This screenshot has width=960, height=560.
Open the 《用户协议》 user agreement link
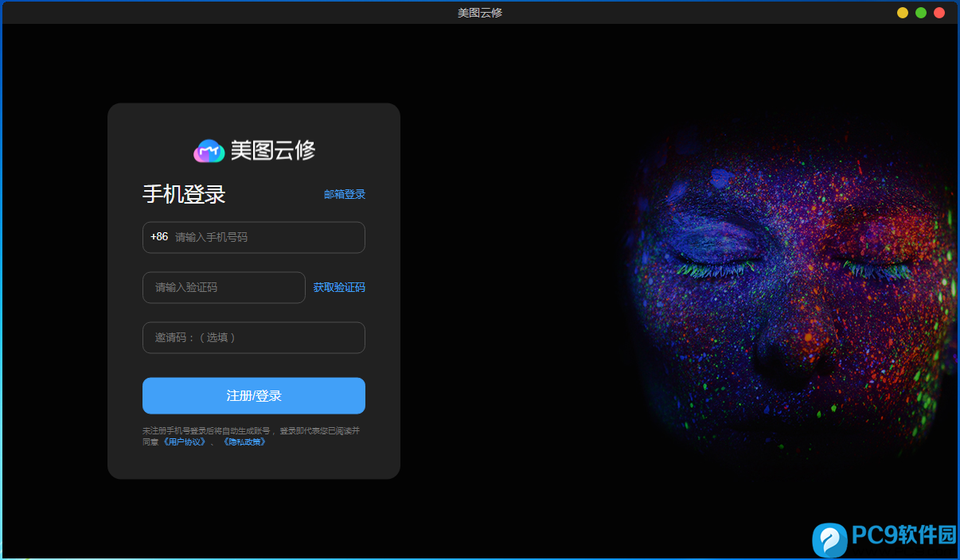[x=185, y=441]
